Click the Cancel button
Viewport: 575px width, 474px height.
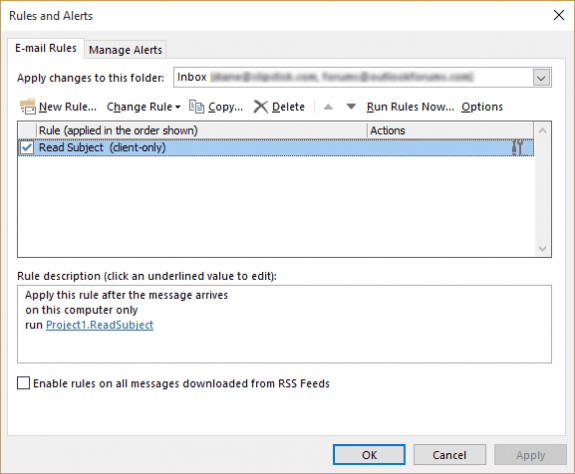point(450,455)
